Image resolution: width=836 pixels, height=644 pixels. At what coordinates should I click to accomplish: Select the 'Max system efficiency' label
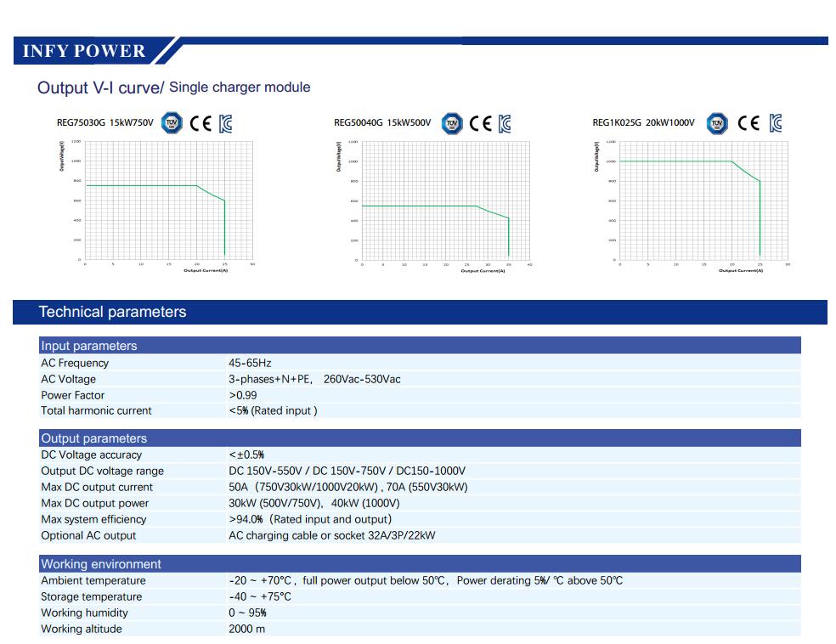(x=93, y=519)
